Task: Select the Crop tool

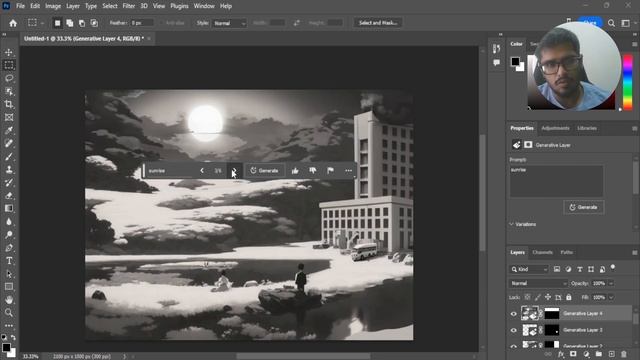Action: (x=9, y=104)
